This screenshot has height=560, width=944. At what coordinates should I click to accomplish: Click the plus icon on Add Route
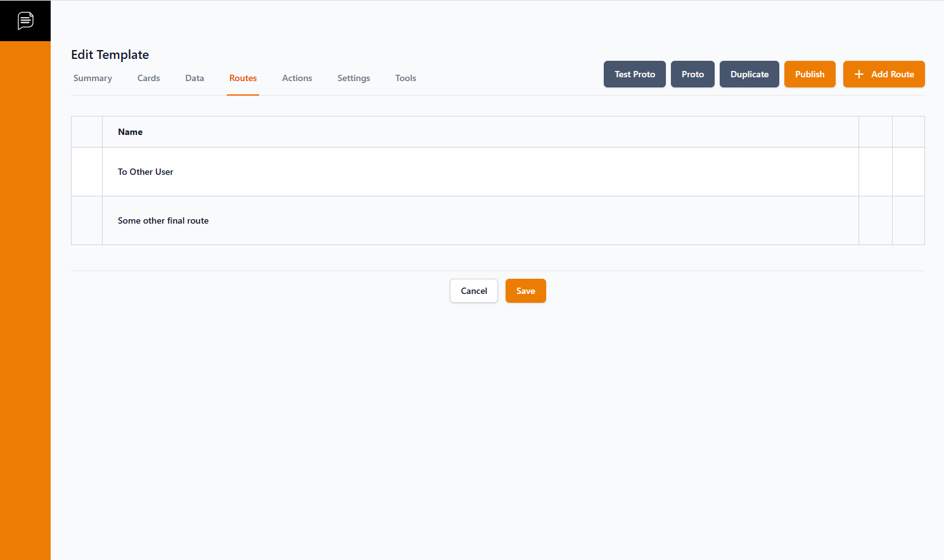coord(859,74)
